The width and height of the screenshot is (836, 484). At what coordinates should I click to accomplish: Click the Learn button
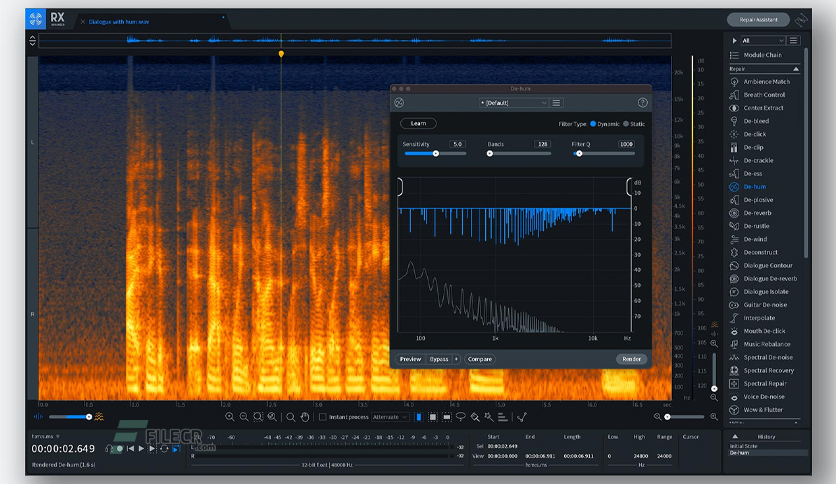tap(419, 123)
